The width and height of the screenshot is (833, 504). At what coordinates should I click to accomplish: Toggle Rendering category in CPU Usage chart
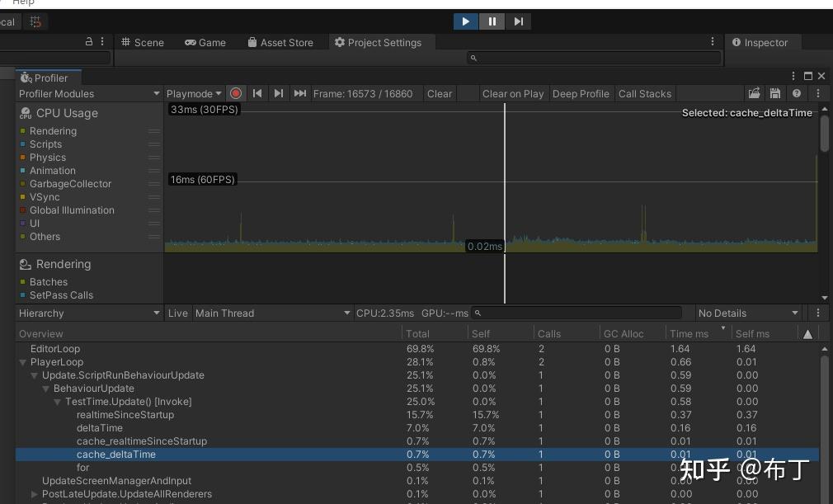tap(23, 130)
